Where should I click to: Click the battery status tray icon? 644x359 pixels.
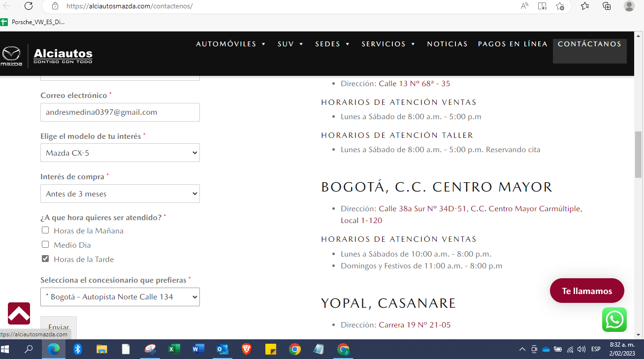click(x=558, y=349)
